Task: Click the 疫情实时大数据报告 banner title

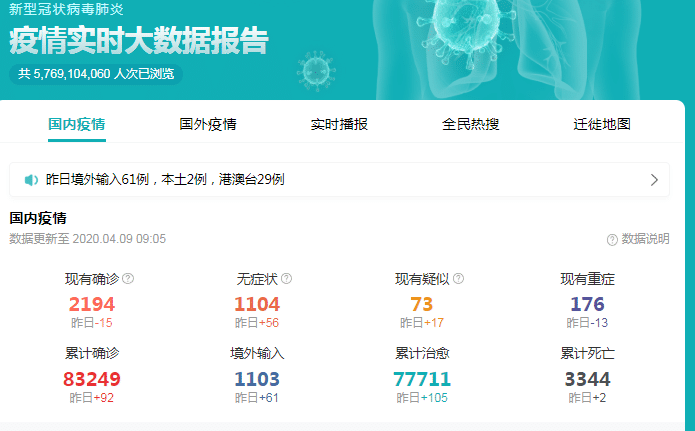Action: [x=139, y=42]
